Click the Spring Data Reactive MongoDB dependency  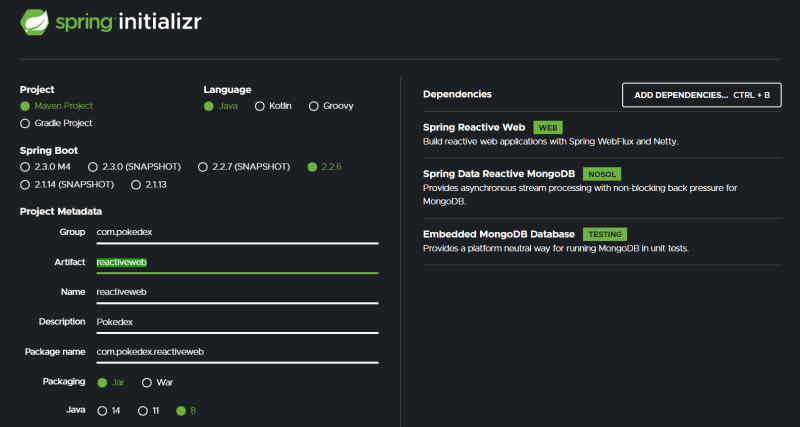(x=500, y=173)
